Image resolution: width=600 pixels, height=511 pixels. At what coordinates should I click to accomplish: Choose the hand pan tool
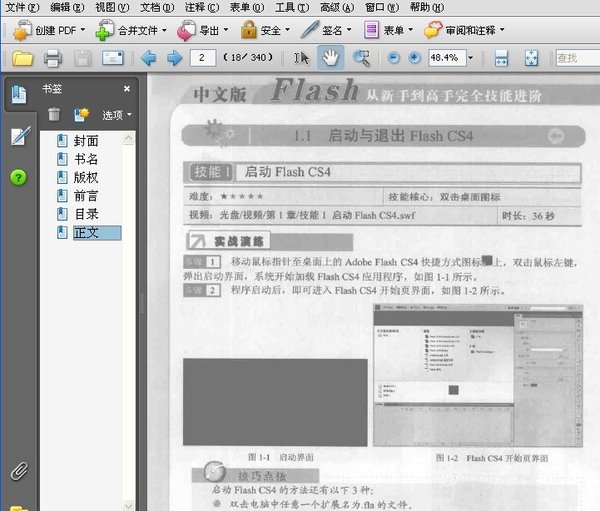pyautogui.click(x=331, y=58)
